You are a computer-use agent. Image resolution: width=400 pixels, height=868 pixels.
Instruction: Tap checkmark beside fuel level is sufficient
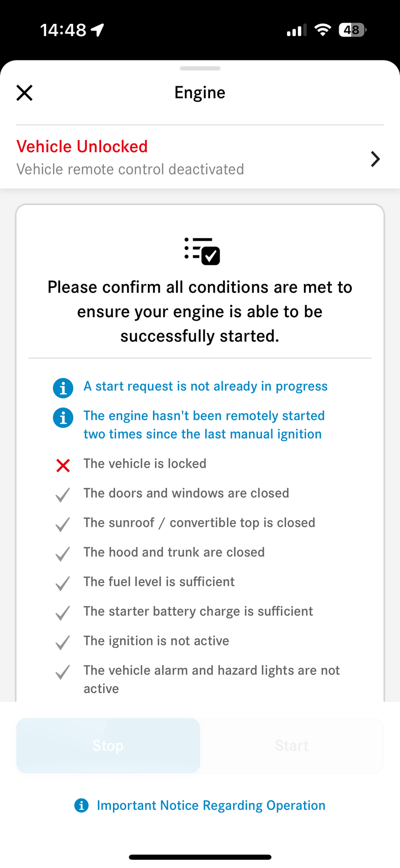[63, 583]
